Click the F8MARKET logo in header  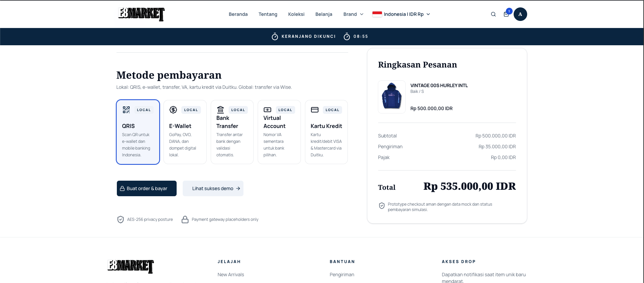point(141,14)
